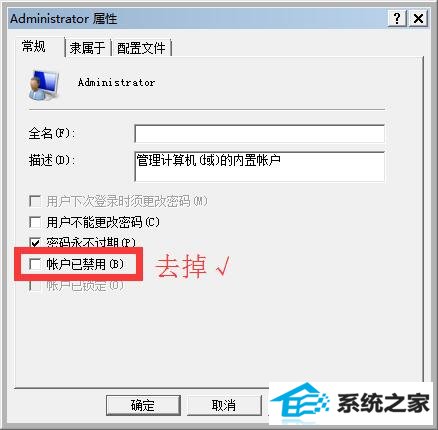Close the Administrator 属性 dialog
The image size is (438, 430).
[418, 18]
